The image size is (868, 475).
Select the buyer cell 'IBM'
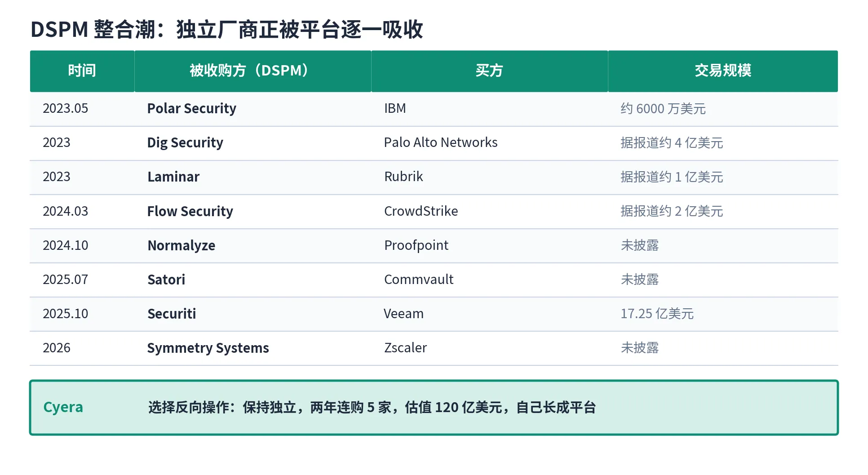395,108
